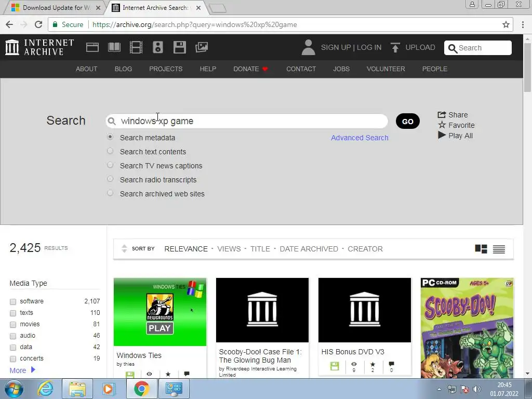Image resolution: width=532 pixels, height=399 pixels.
Task: Open the CONTACT menu item
Action: (301, 69)
